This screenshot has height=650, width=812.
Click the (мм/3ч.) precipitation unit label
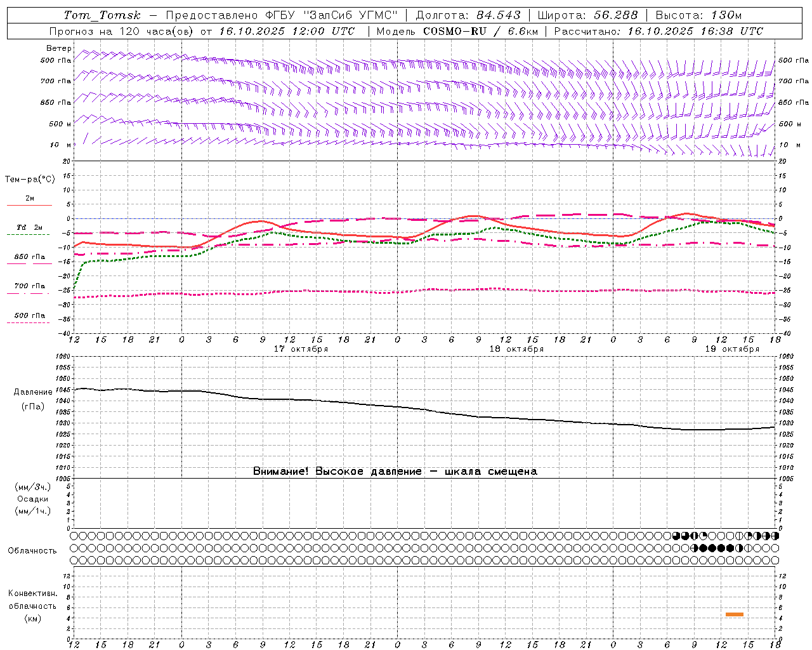33,487
